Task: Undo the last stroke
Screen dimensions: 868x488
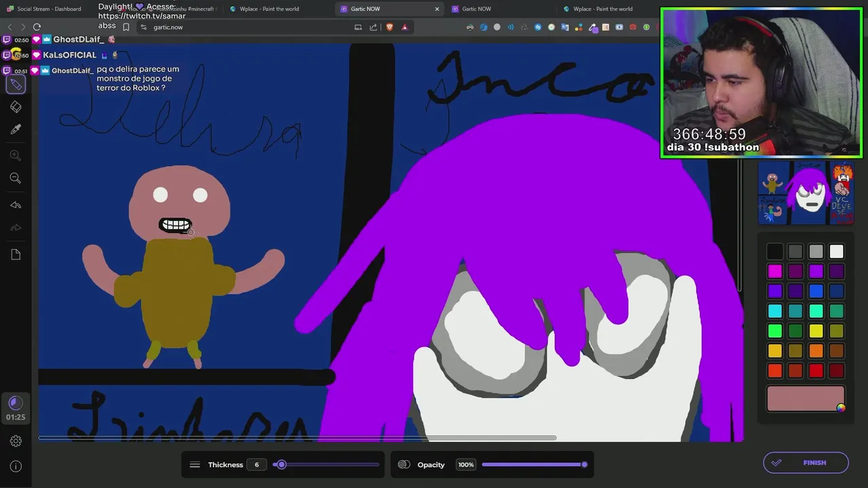Action: coord(16,205)
